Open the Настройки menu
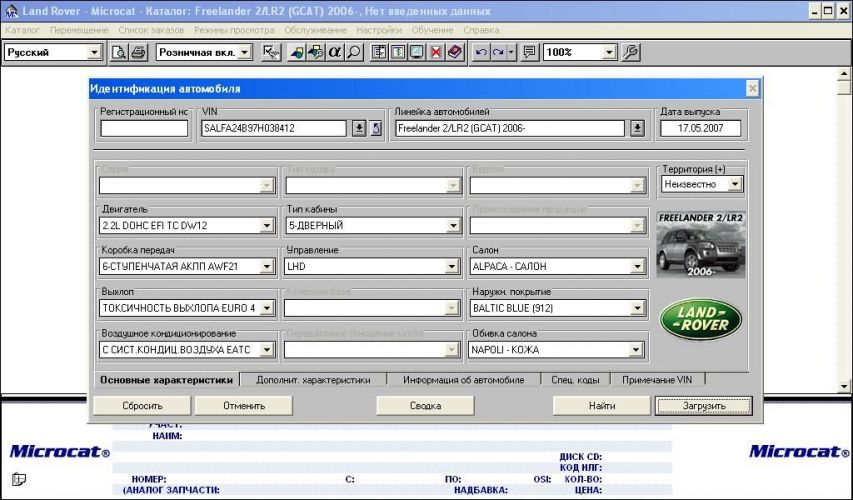 click(x=379, y=30)
